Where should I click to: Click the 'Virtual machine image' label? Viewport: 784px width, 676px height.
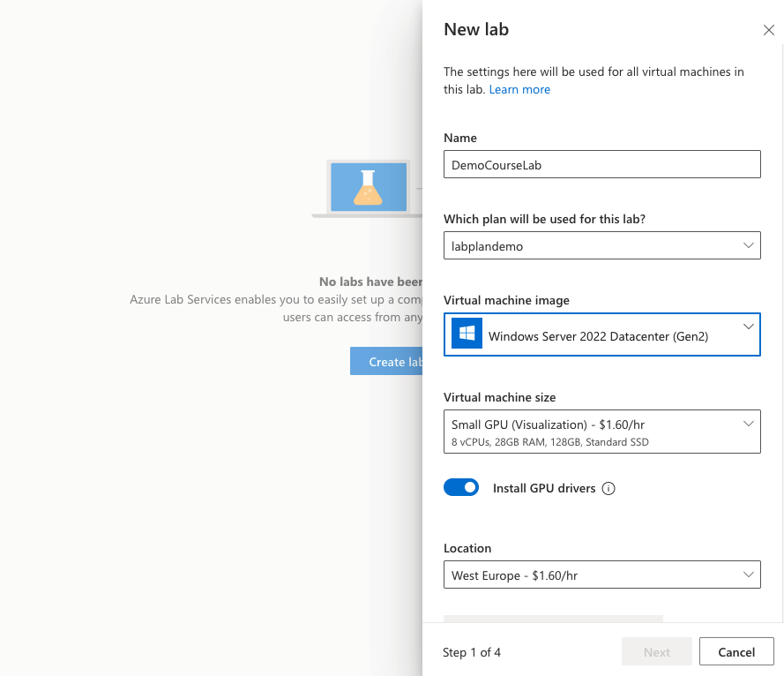[x=506, y=300]
